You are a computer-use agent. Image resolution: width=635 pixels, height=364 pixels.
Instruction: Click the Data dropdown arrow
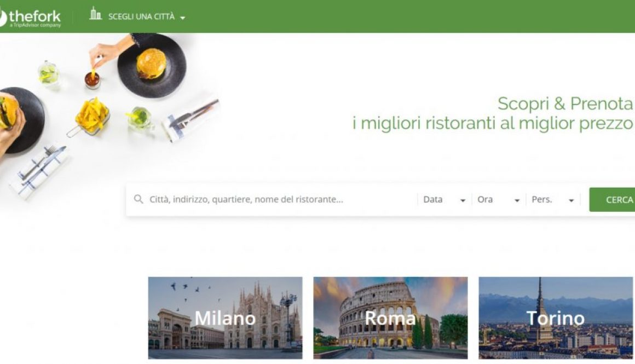click(463, 200)
